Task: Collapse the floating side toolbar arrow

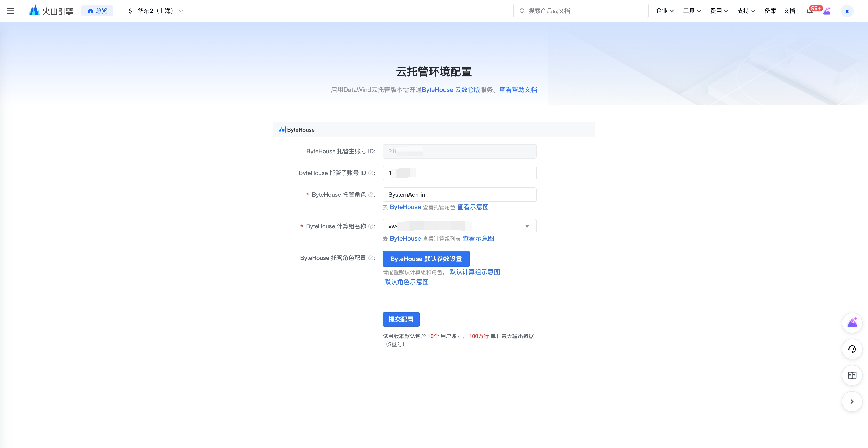Action: coord(852,401)
